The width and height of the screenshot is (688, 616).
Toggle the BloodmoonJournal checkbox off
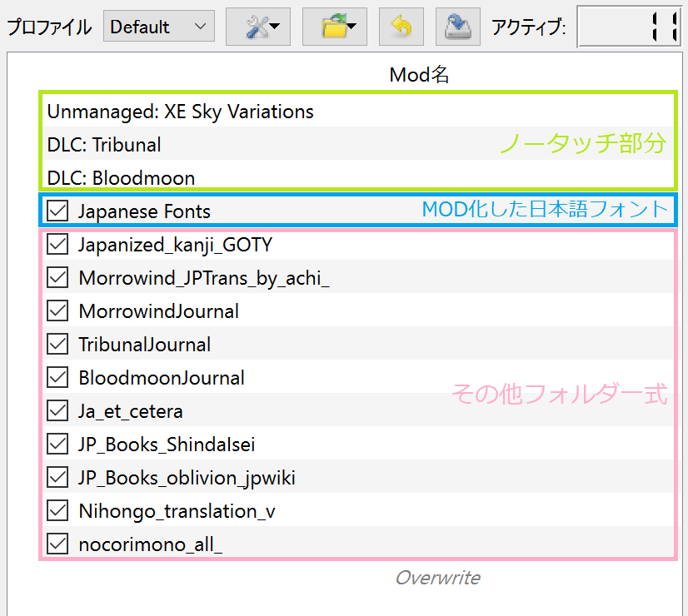(x=57, y=378)
